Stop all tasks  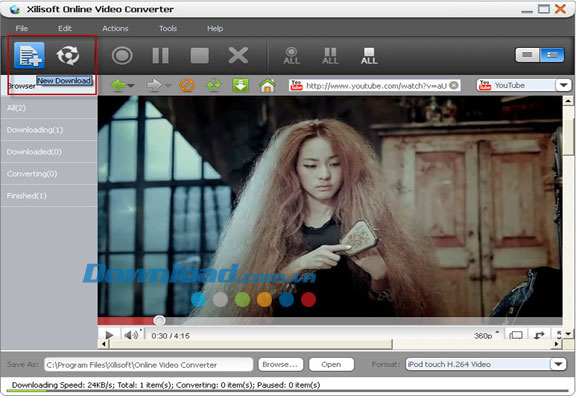[x=369, y=56]
